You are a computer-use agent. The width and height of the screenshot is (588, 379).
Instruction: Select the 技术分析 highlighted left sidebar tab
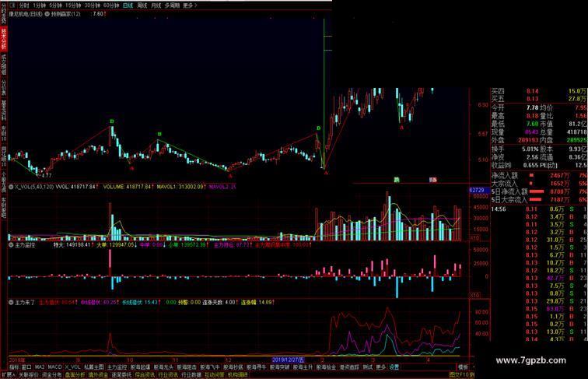coord(4,39)
